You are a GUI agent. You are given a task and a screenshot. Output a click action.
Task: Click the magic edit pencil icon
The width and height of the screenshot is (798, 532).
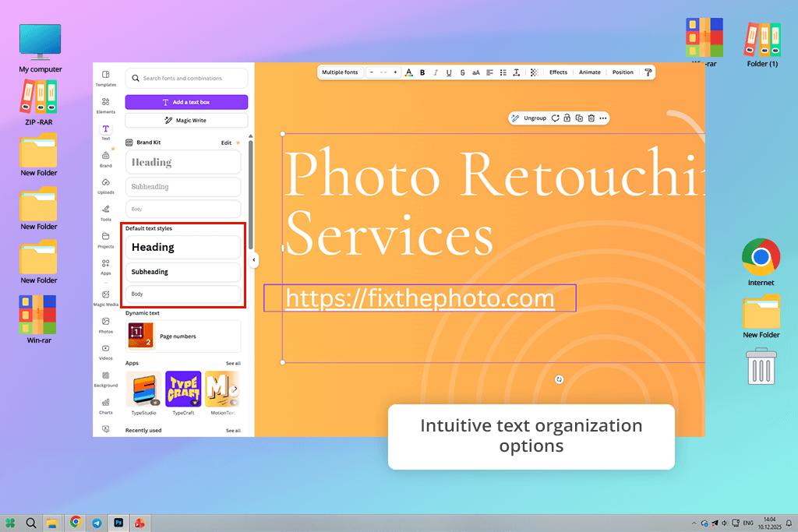tap(515, 118)
